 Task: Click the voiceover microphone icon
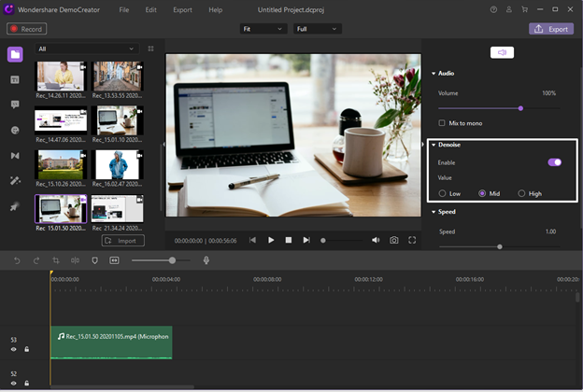(x=206, y=260)
